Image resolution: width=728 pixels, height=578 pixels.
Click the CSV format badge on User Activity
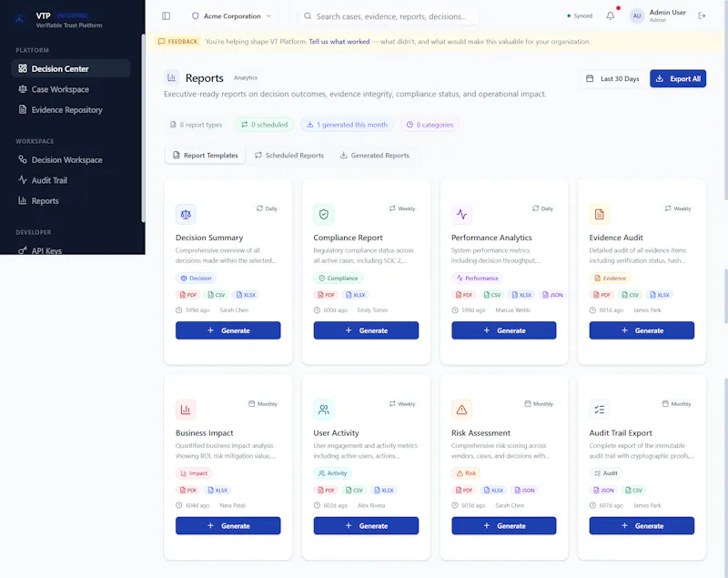(x=354, y=491)
